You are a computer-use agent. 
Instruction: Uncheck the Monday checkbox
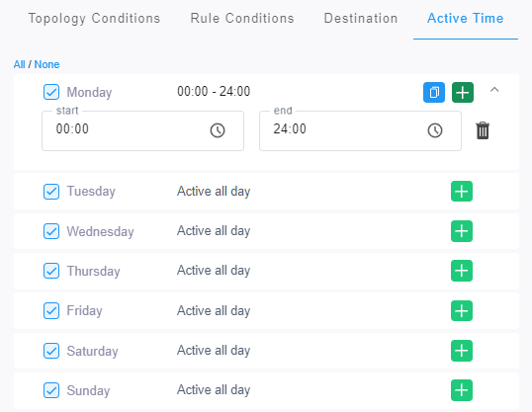point(51,92)
